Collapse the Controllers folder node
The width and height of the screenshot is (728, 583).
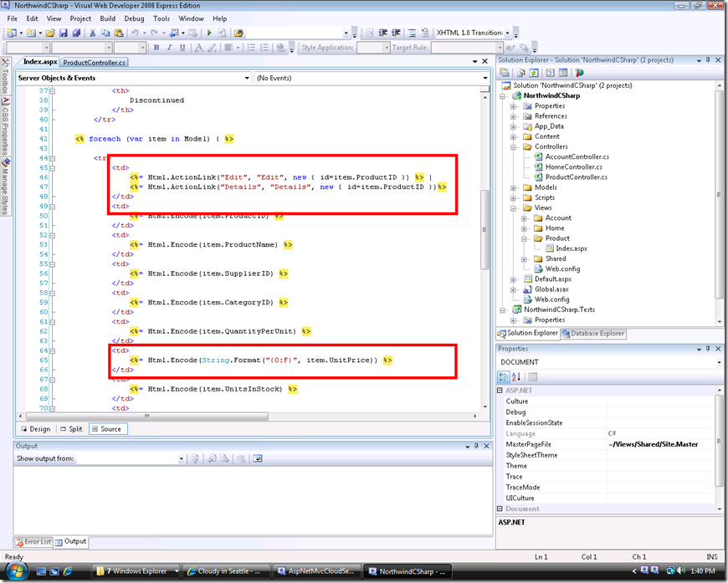[x=514, y=147]
